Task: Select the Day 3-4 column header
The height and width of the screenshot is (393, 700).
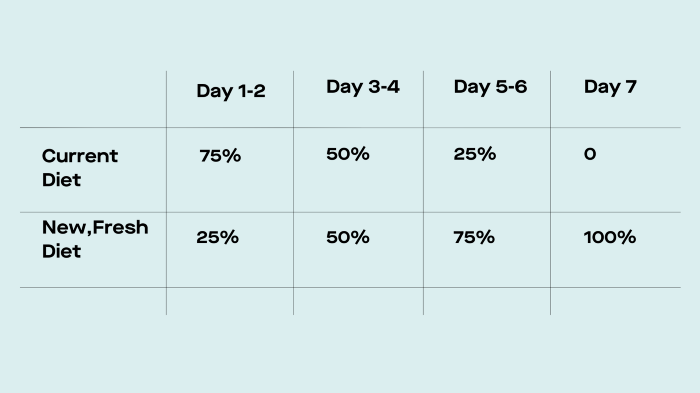Action: [x=362, y=87]
